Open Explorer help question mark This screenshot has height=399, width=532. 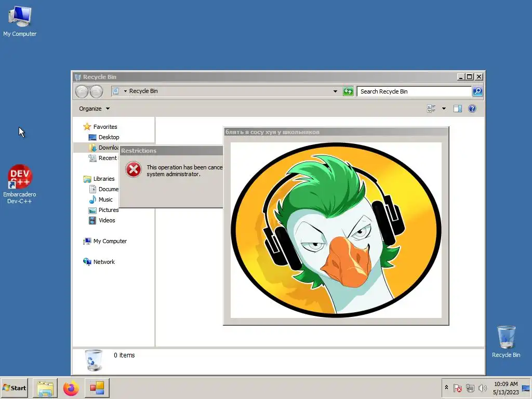click(x=472, y=109)
